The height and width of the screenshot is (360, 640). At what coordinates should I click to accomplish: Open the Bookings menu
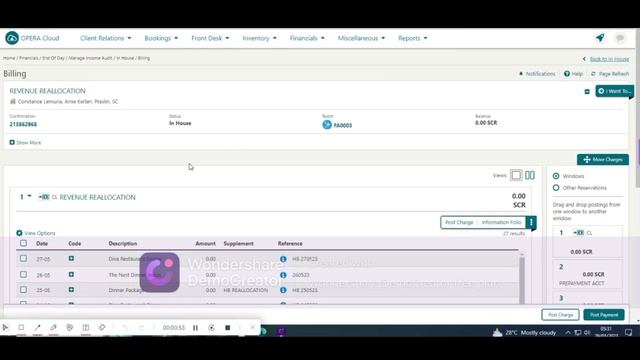point(161,38)
